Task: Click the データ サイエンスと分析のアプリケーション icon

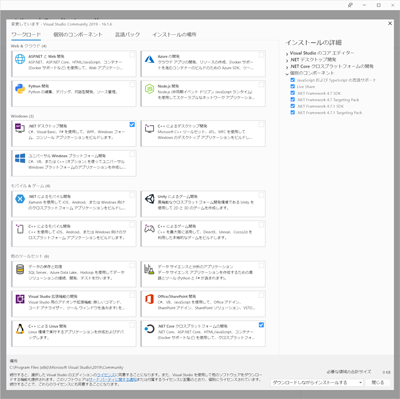Action: [149, 269]
